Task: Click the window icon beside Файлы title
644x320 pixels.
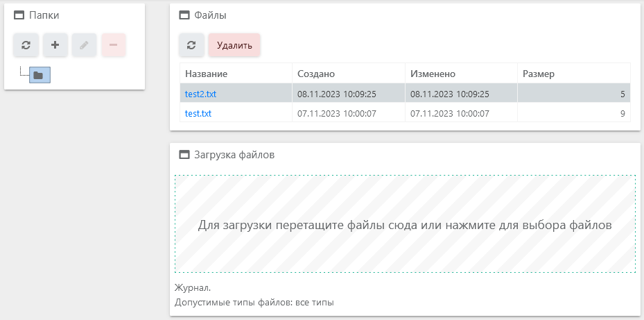Action: pos(184,15)
